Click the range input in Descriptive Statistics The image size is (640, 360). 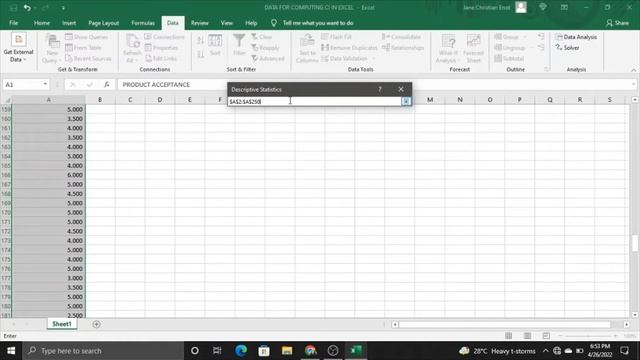point(315,101)
